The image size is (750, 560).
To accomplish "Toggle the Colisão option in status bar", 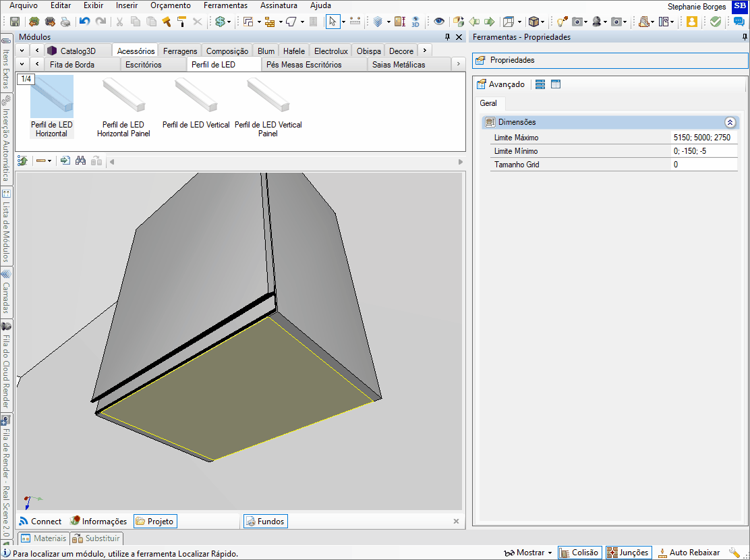I will click(x=579, y=553).
